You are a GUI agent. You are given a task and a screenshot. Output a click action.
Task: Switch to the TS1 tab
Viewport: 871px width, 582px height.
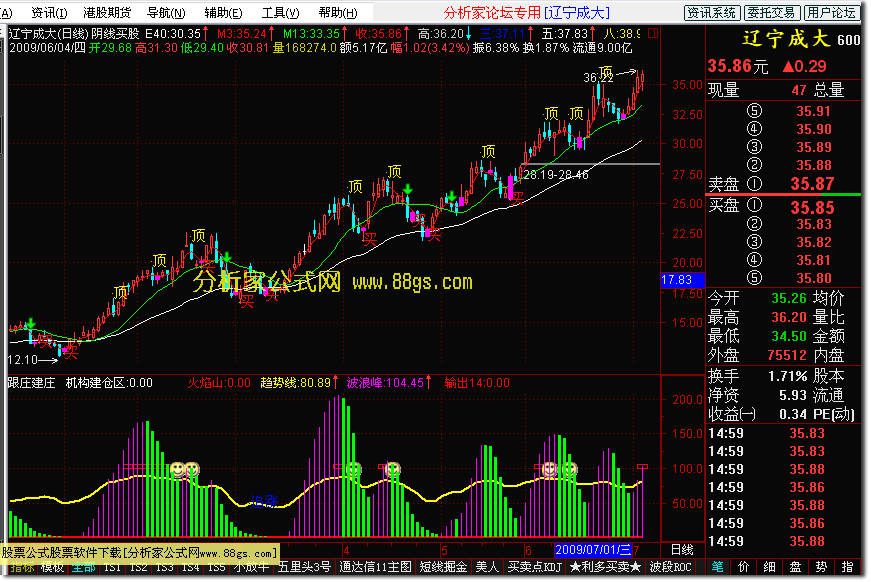coord(112,567)
